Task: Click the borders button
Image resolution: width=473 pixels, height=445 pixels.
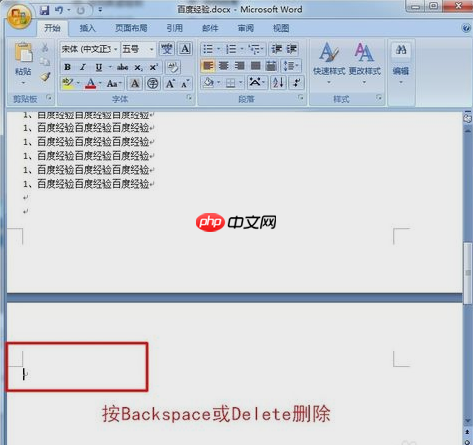Action: click(x=230, y=82)
